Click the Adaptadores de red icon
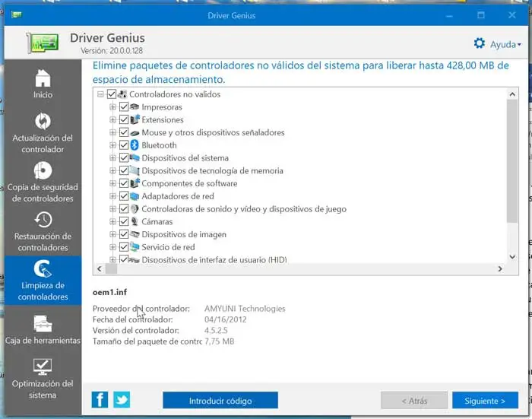Image resolution: width=532 pixels, height=419 pixels. 135,196
